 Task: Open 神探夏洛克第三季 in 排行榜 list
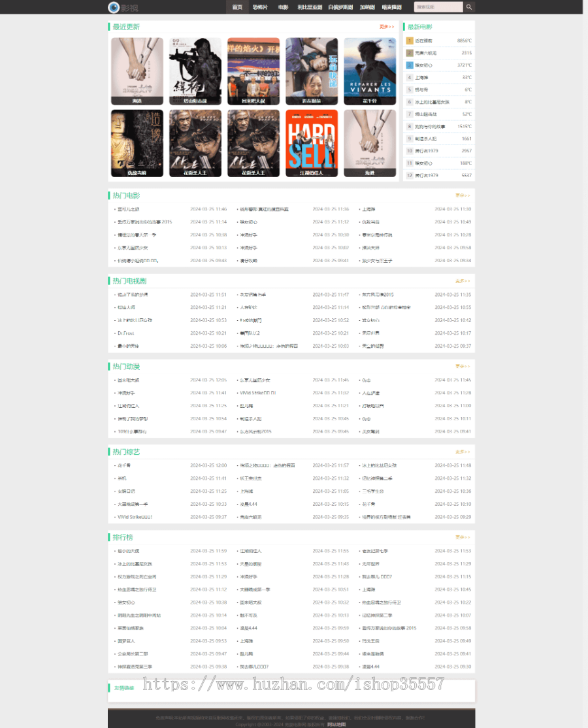click(135, 667)
